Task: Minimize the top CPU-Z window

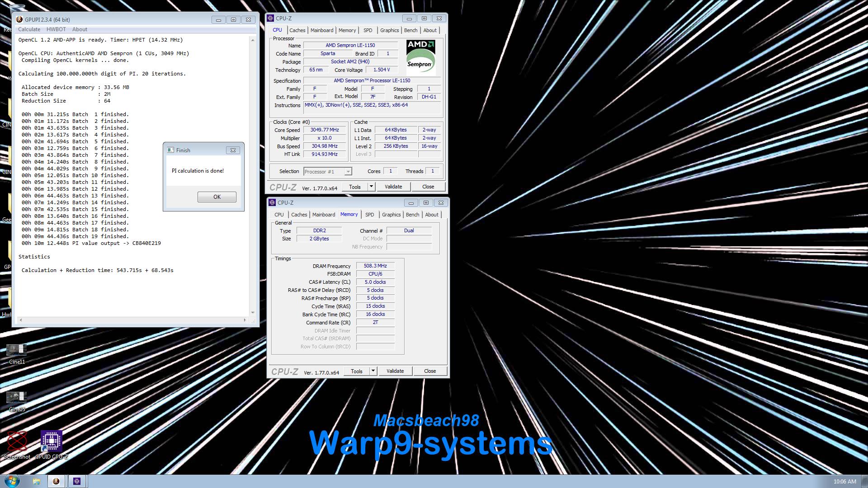Action: (x=409, y=19)
